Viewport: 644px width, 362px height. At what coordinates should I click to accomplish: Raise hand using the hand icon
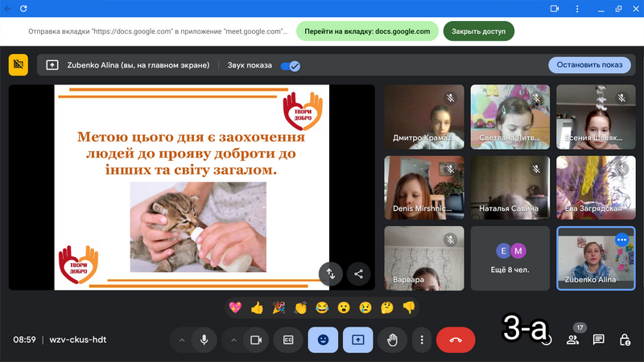(392, 339)
